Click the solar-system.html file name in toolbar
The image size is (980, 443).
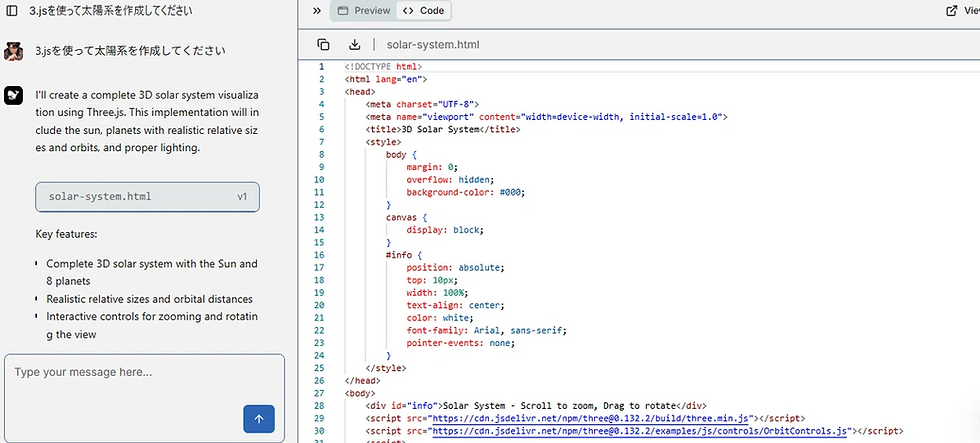click(433, 45)
